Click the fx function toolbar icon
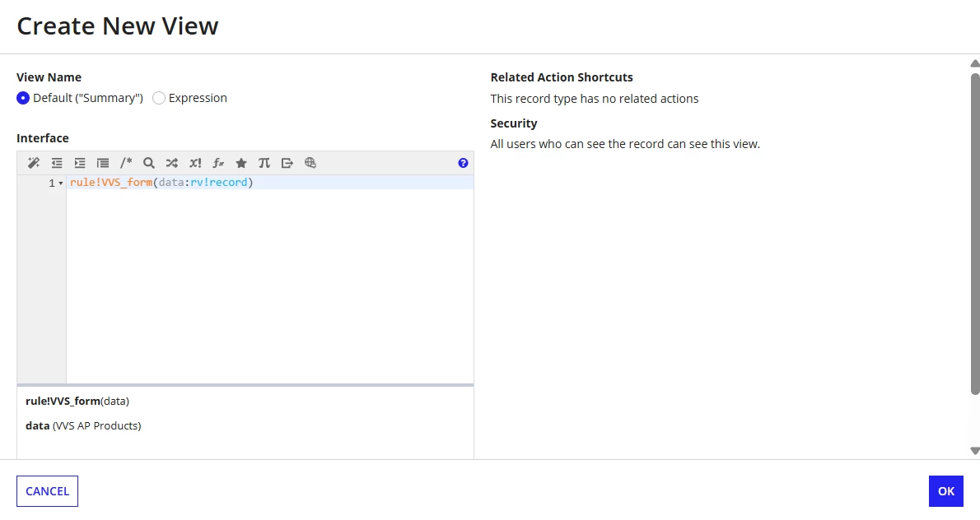This screenshot has height=520, width=980. click(x=218, y=163)
